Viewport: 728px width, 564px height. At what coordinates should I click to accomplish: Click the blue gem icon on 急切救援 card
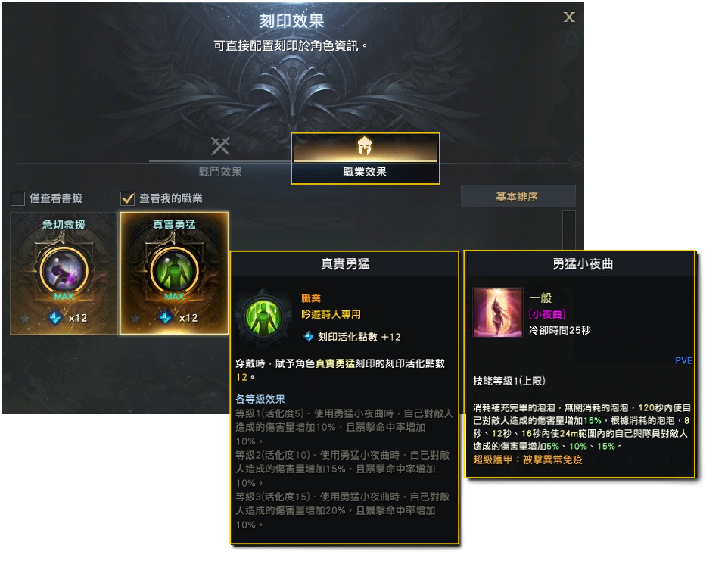click(x=55, y=318)
